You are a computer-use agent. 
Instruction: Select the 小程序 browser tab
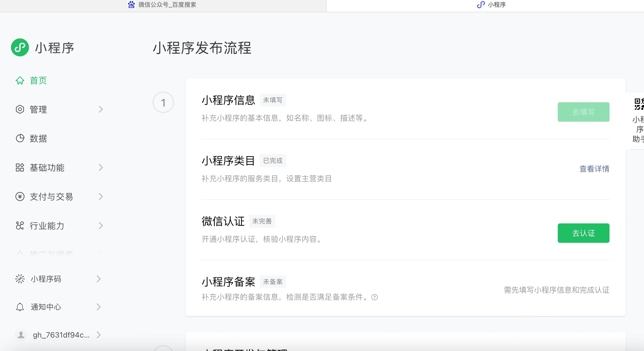491,5
